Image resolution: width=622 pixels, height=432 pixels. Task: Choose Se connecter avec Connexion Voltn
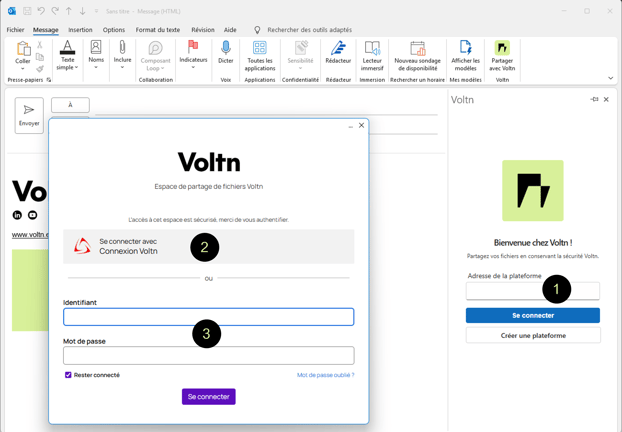[209, 246]
